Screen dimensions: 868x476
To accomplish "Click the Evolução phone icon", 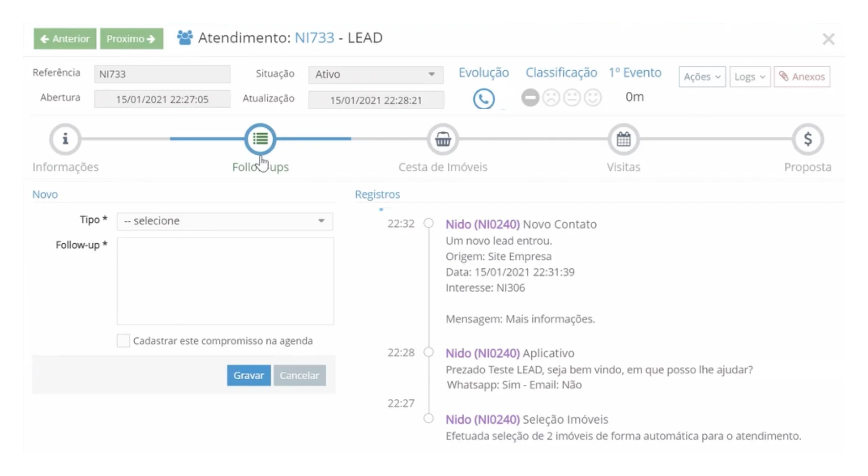I will tap(484, 98).
